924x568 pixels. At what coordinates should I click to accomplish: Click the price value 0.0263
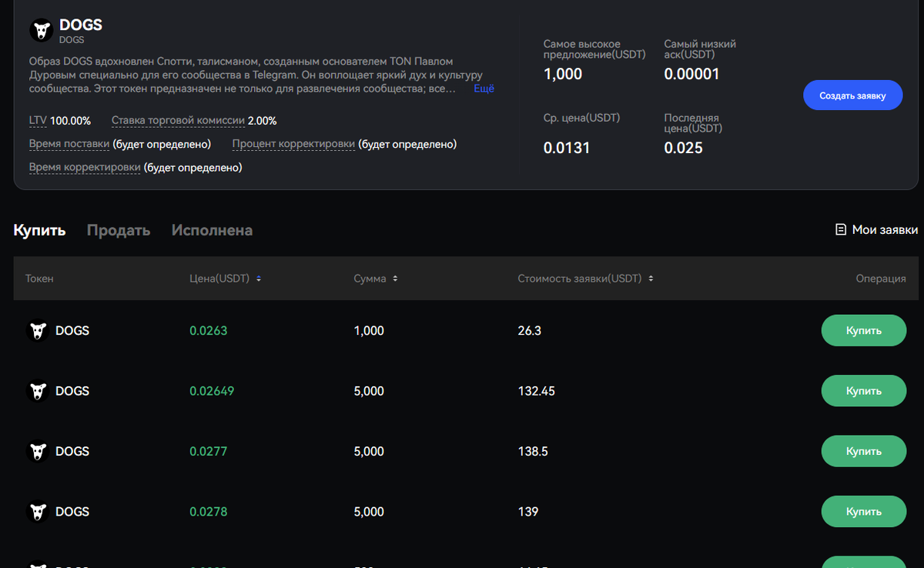point(209,331)
